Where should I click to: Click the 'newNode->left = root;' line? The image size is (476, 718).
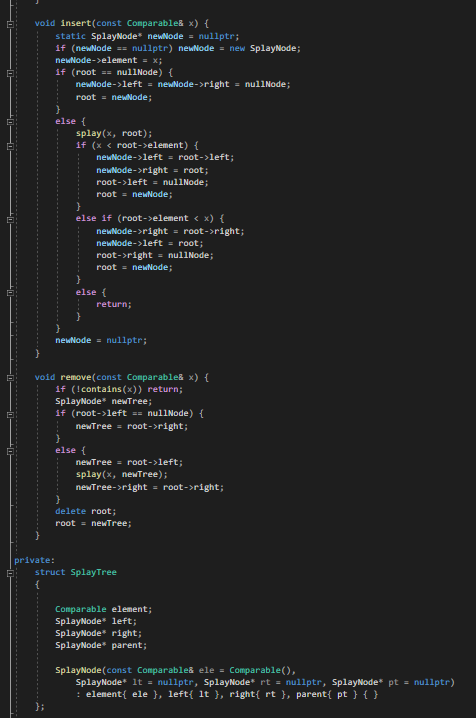point(150,243)
